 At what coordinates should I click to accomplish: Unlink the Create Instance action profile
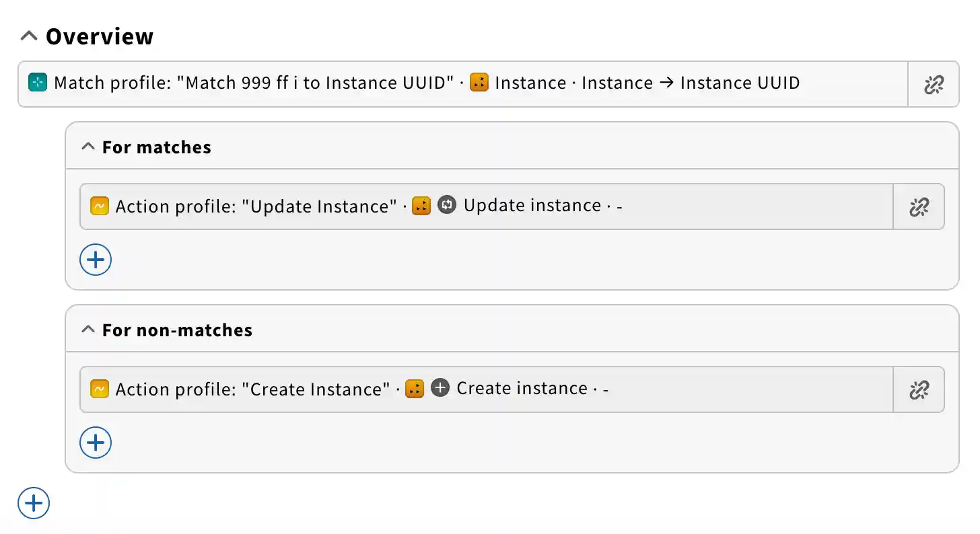pos(919,389)
